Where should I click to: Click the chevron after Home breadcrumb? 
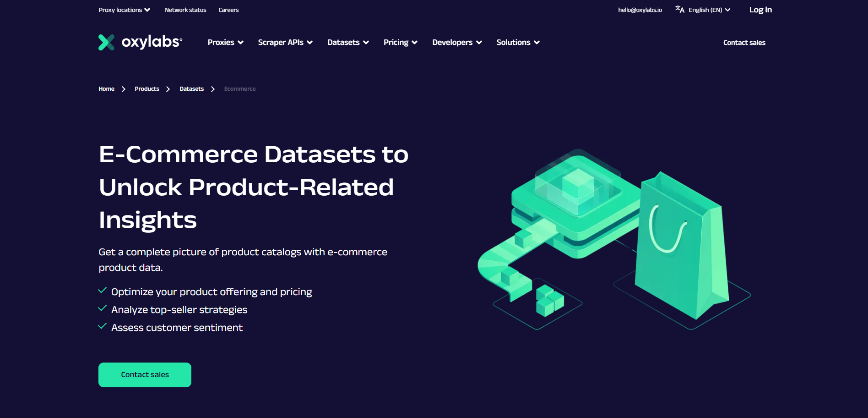pos(124,89)
